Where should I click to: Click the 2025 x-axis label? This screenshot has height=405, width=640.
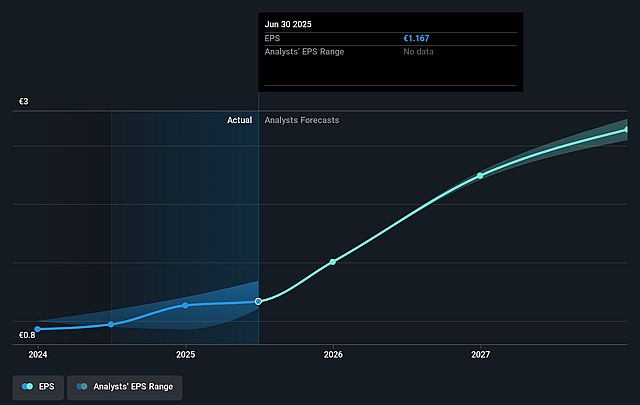185,355
